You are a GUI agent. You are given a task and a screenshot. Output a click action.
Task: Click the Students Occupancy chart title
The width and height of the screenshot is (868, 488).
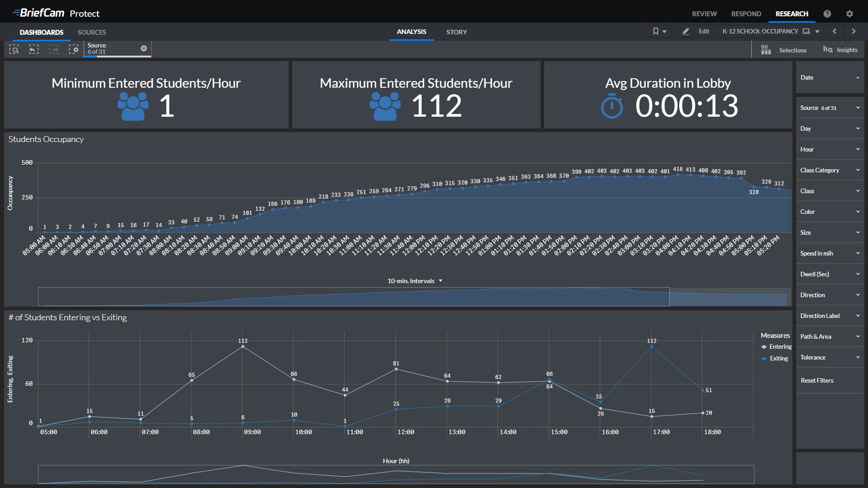46,139
